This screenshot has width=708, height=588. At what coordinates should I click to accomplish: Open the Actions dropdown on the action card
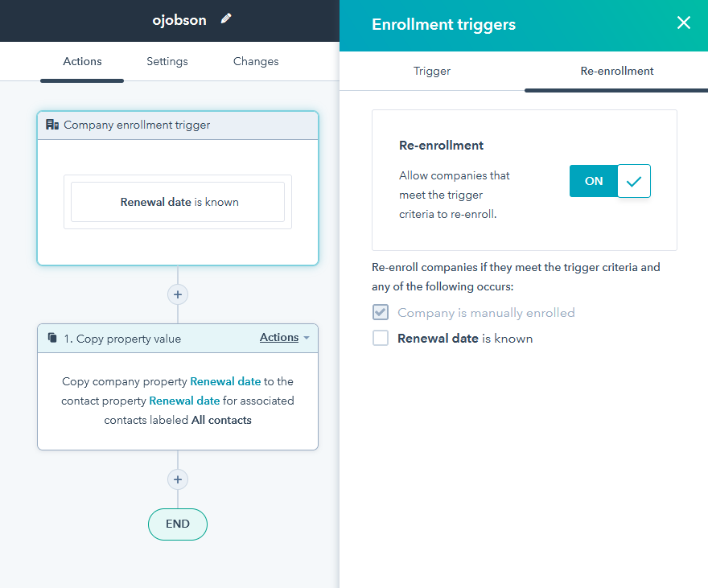pos(279,338)
